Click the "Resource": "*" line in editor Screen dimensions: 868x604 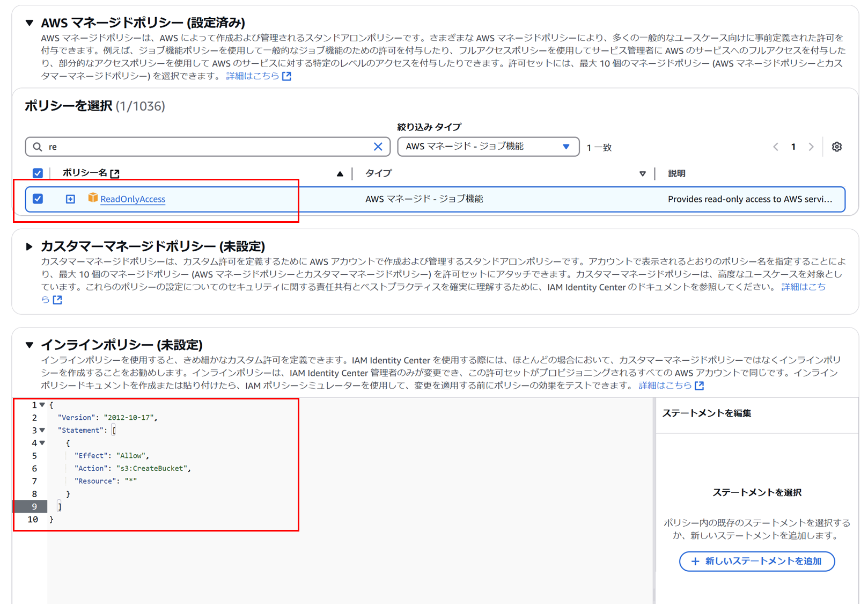point(106,481)
